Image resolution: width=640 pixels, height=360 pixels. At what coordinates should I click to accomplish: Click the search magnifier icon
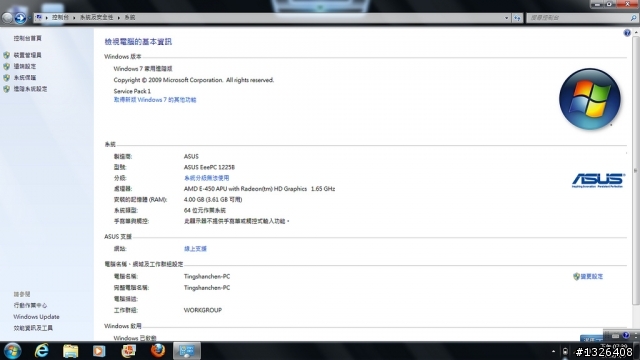click(633, 18)
